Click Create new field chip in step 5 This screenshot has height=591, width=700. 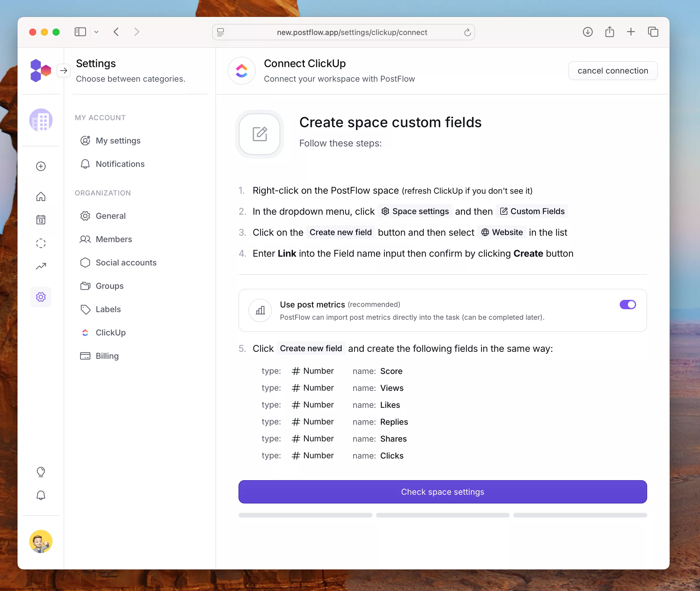(311, 348)
